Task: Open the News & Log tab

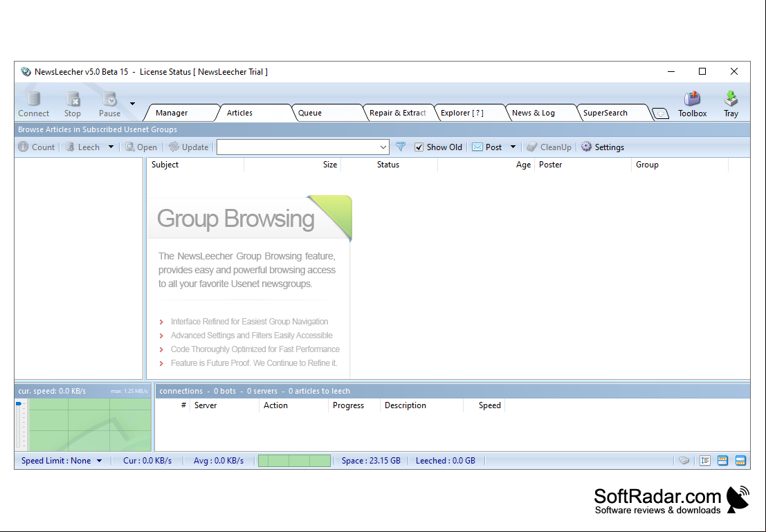Action: click(534, 113)
